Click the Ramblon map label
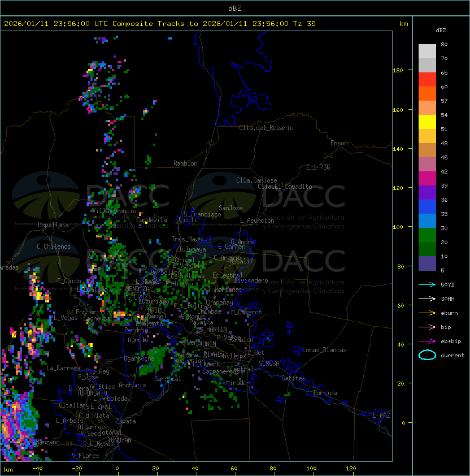470x476 pixels. [x=185, y=163]
